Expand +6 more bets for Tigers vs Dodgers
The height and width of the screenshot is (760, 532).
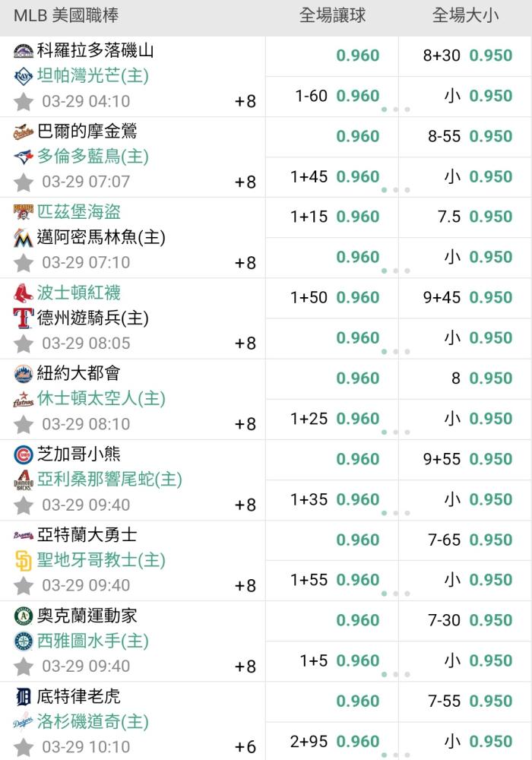(x=245, y=747)
